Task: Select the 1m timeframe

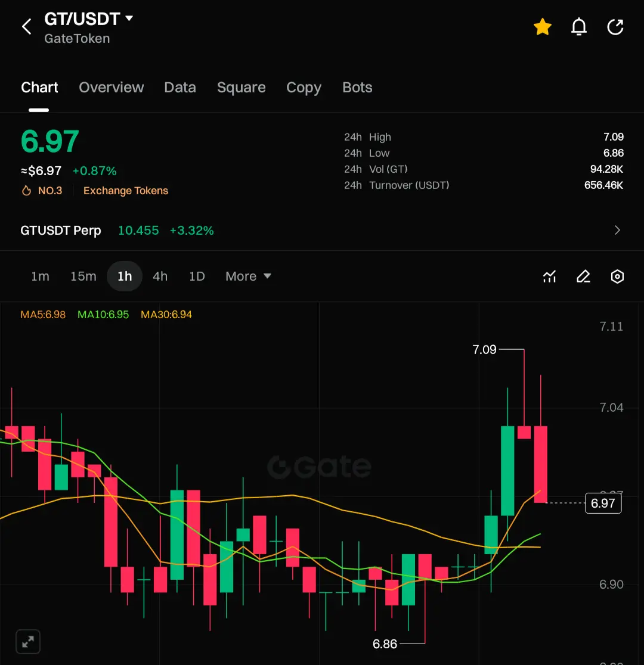Action: click(x=40, y=276)
